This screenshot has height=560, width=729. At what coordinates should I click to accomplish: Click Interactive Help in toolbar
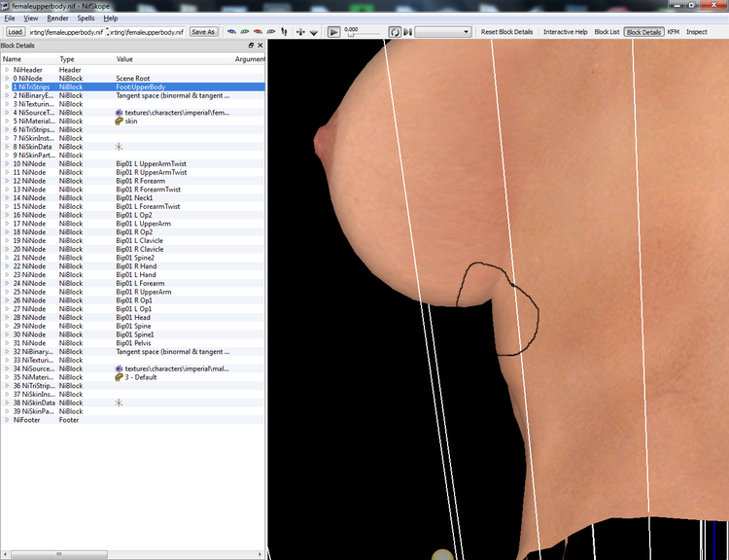566,32
